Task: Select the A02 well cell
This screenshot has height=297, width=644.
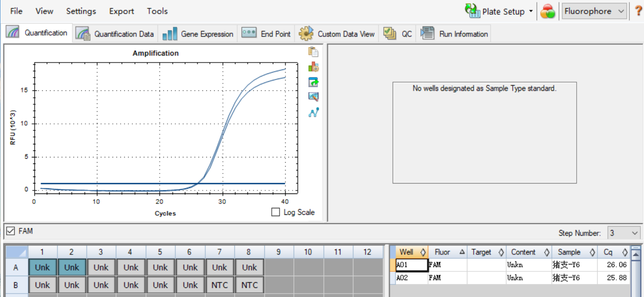Action: click(x=411, y=278)
